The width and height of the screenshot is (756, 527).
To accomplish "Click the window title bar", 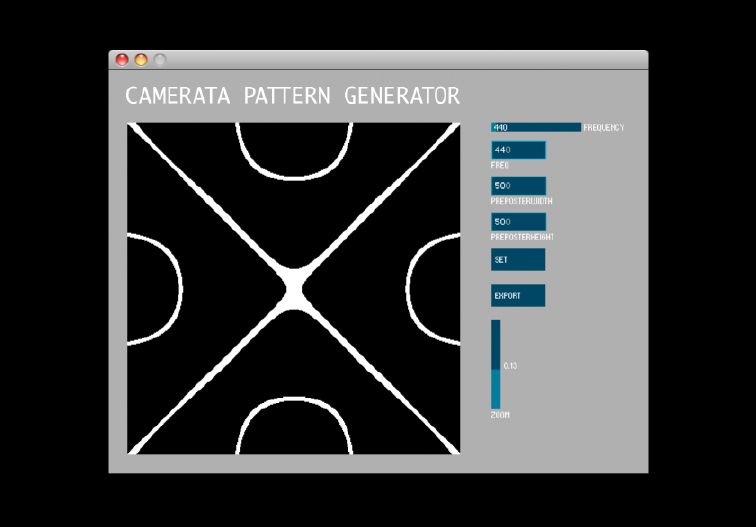I will [x=400, y=60].
